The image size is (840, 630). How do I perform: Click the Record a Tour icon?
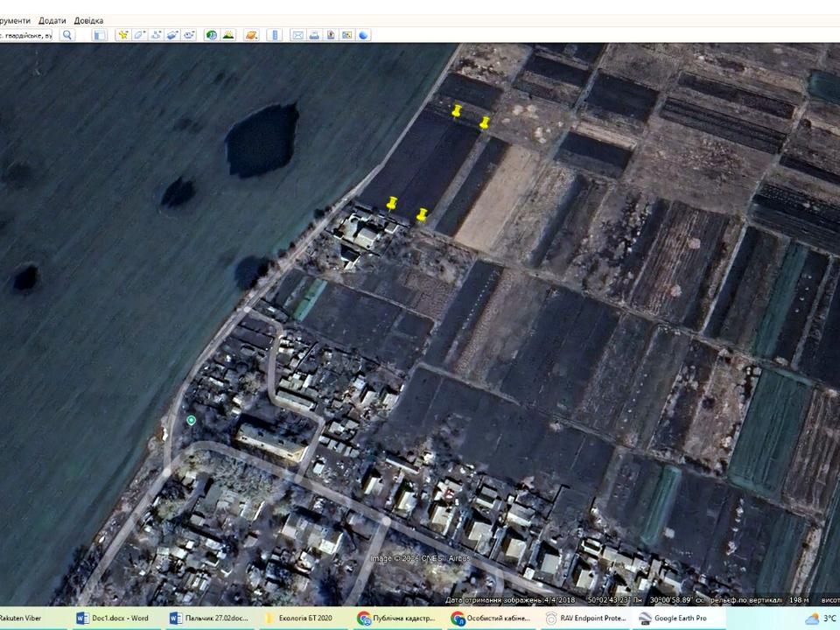(x=189, y=35)
